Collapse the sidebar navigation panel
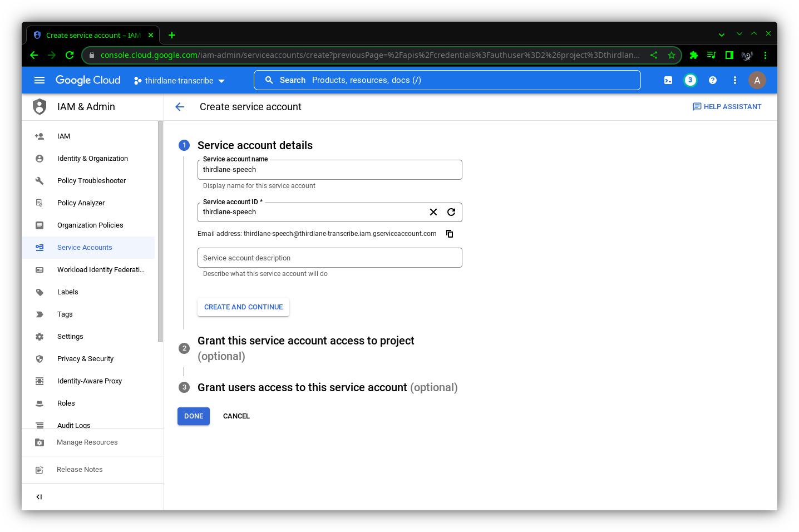Screen dimensions: 799x532 (39, 497)
